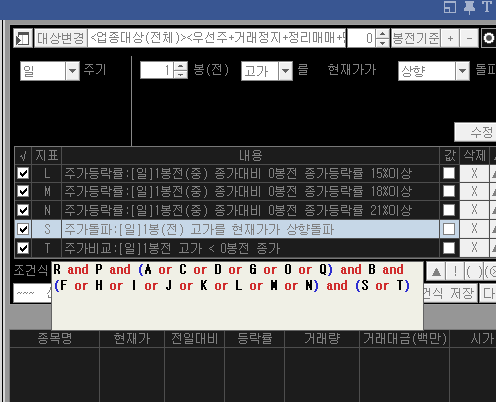Check the 값 box for row S
This screenshot has height=402, width=496.
coord(449,229)
